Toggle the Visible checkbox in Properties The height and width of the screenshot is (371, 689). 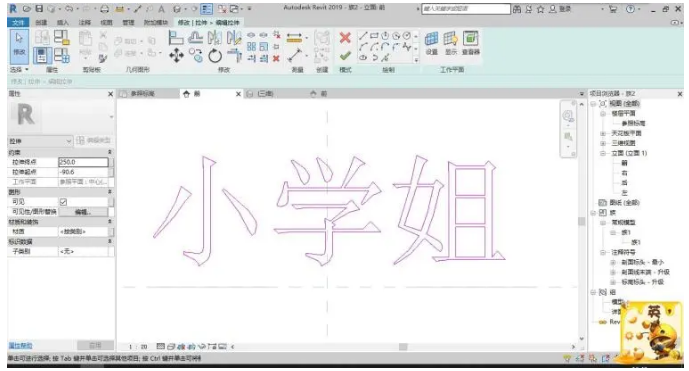(x=63, y=202)
